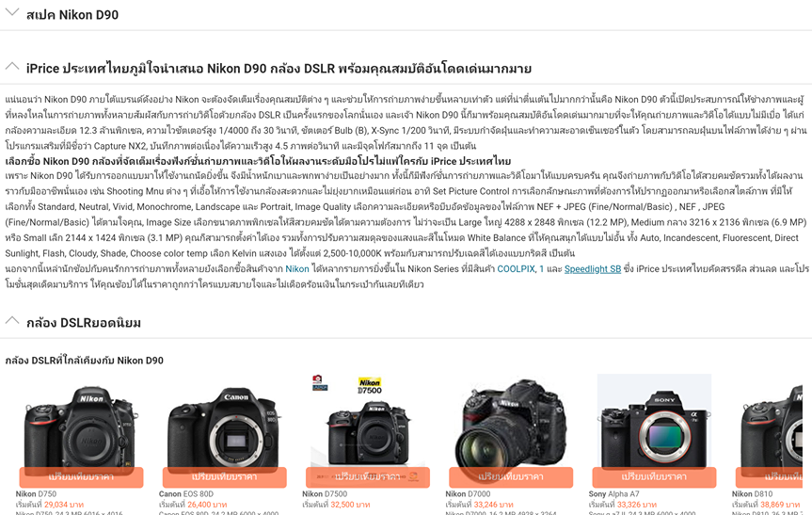Viewport: 812px width, 515px height.
Task: Open the Speedlight SB hyperlink
Action: tap(593, 269)
